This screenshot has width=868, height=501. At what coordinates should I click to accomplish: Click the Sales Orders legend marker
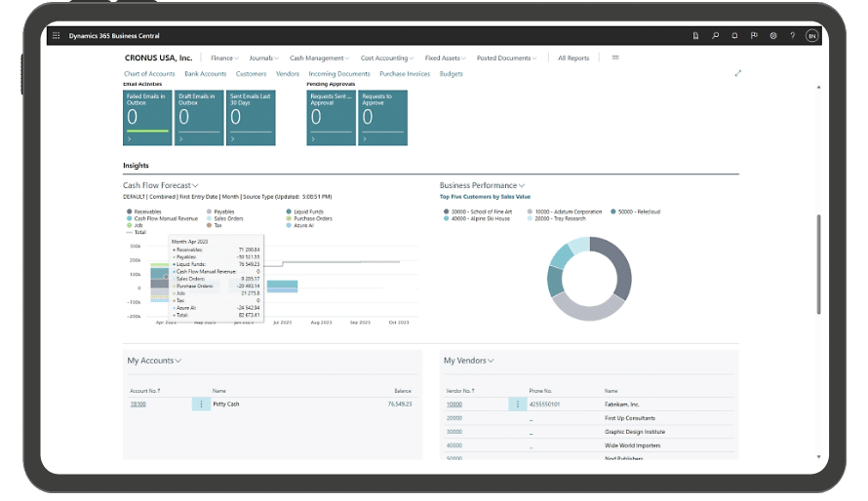point(210,218)
